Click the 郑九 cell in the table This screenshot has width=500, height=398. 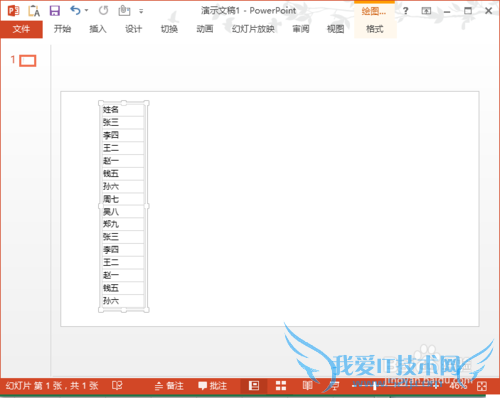tap(123, 224)
